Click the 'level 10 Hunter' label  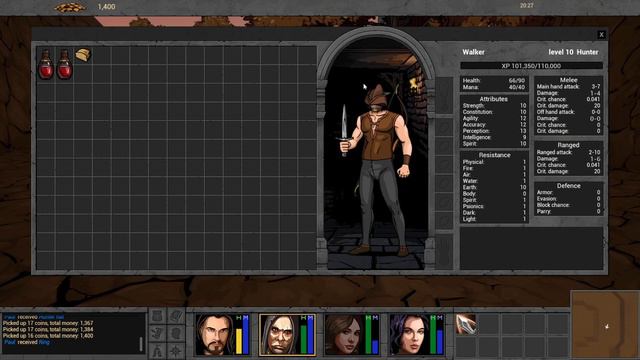pos(573,52)
